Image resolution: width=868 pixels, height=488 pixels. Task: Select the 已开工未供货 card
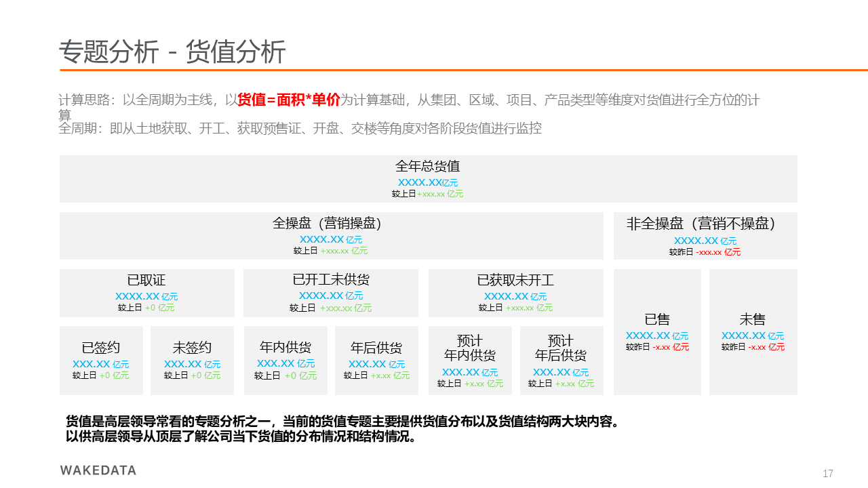pyautogui.click(x=331, y=293)
